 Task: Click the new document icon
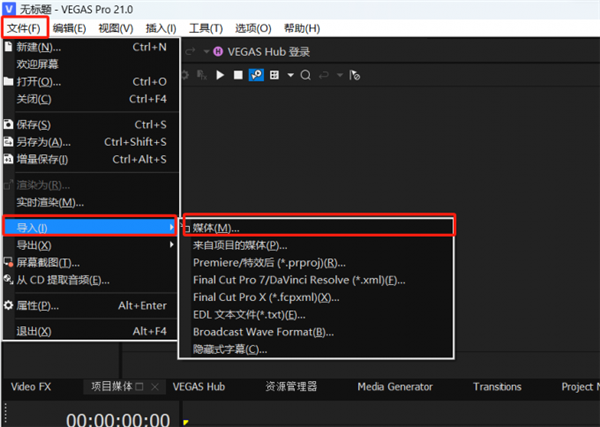(8, 47)
